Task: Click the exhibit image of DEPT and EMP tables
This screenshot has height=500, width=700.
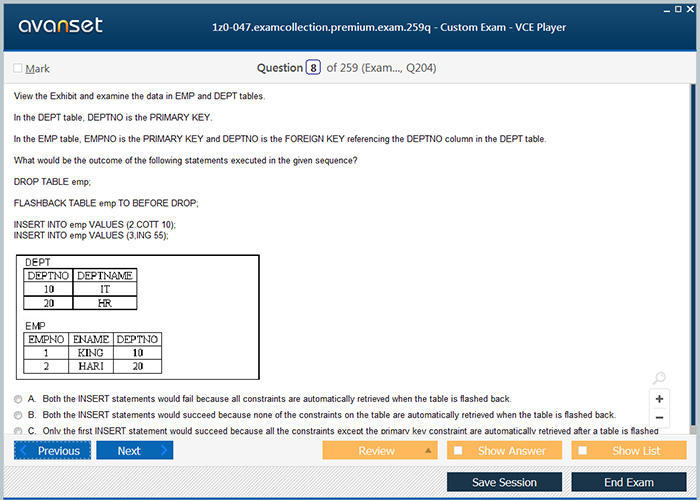Action: tap(138, 317)
